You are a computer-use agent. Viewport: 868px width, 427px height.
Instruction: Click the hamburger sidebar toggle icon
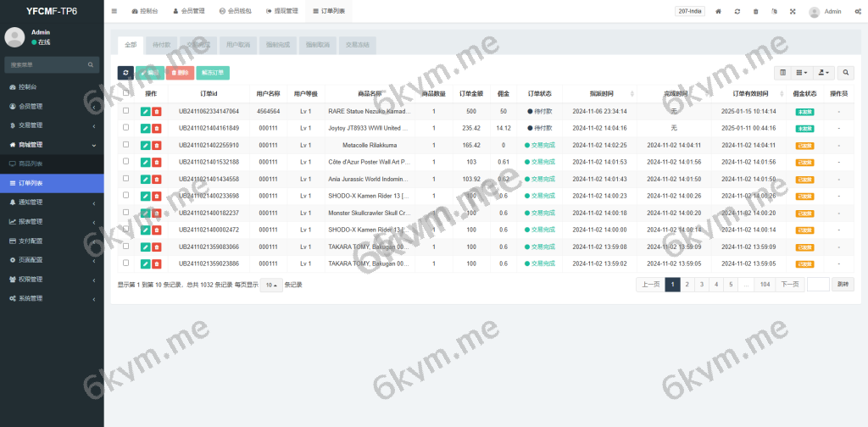(x=114, y=12)
